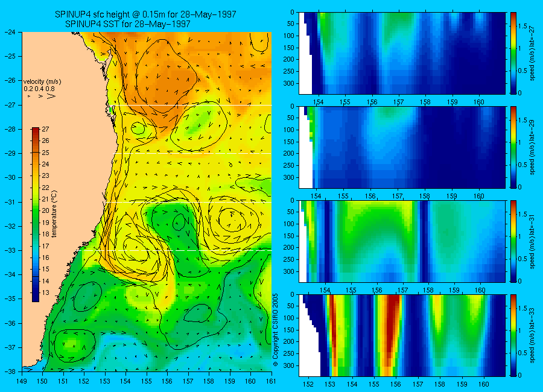
Task: Click the speed colorbar beside lat=-33 section
Action: [x=513, y=335]
